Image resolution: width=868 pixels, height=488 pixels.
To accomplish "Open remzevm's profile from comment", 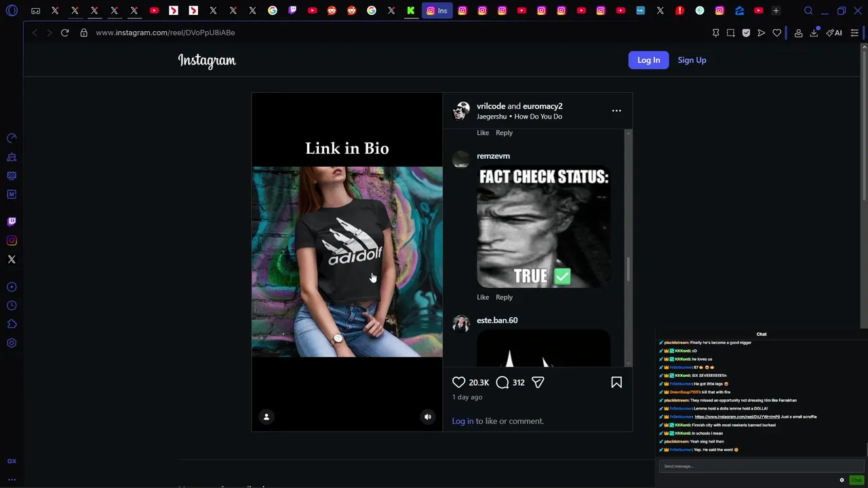I will click(493, 156).
